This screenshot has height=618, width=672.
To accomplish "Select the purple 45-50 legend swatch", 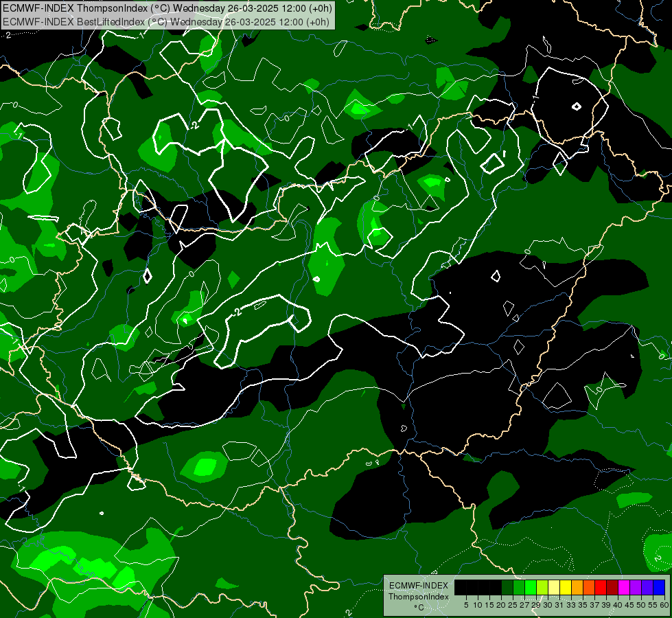I will click(636, 587).
